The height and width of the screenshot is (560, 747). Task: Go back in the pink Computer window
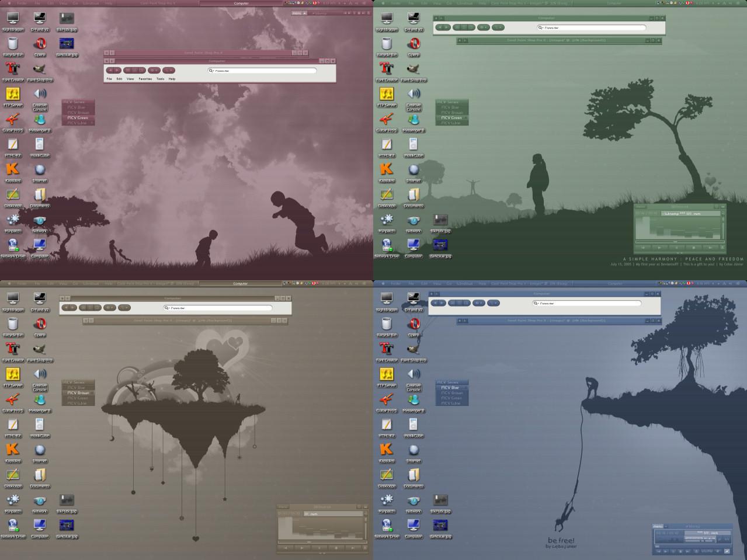tap(110, 70)
